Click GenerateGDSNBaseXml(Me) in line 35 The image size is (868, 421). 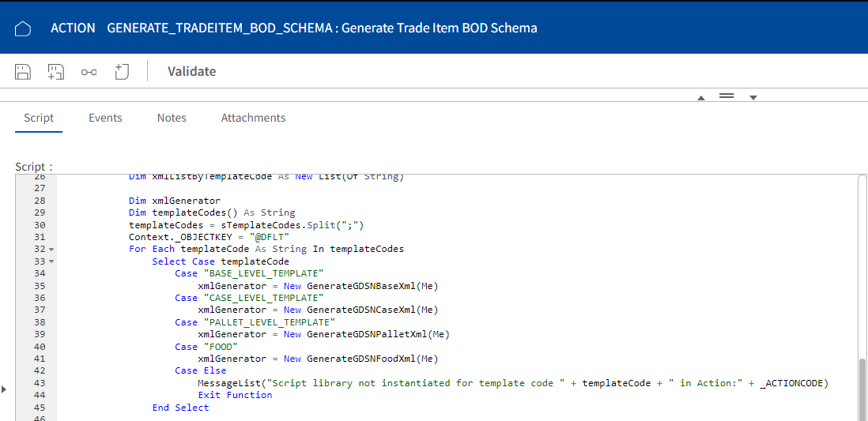click(372, 285)
